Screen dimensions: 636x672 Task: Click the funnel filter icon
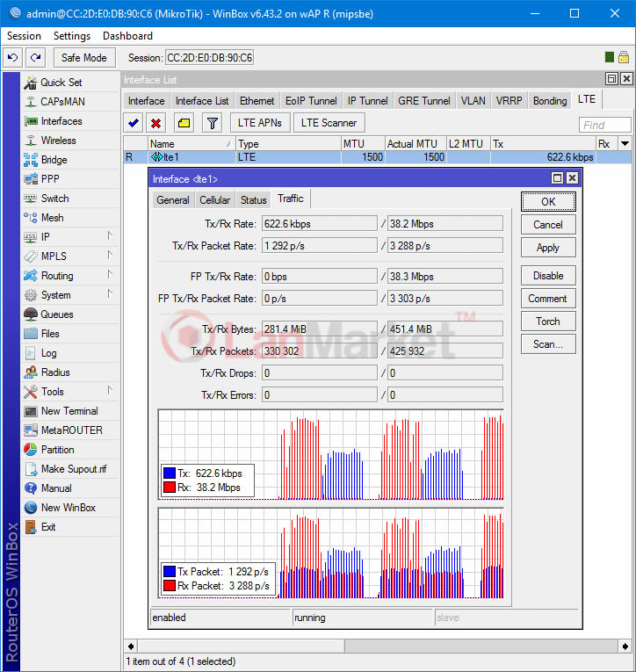[212, 123]
